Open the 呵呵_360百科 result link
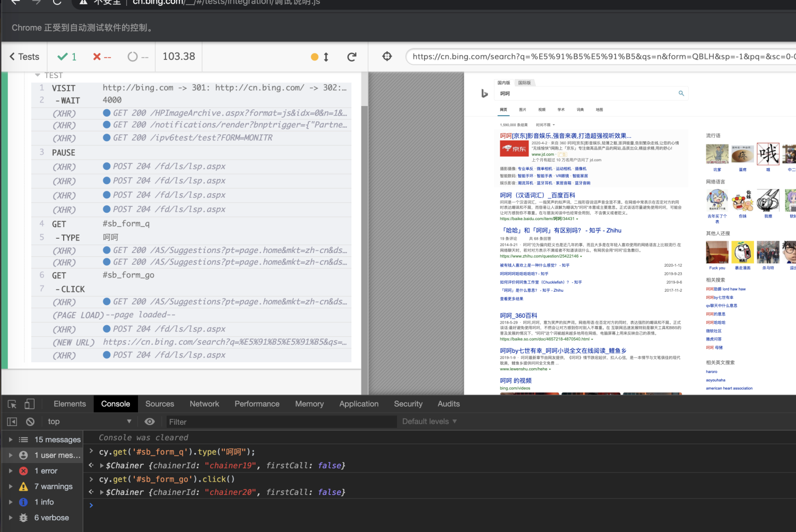 (518, 316)
